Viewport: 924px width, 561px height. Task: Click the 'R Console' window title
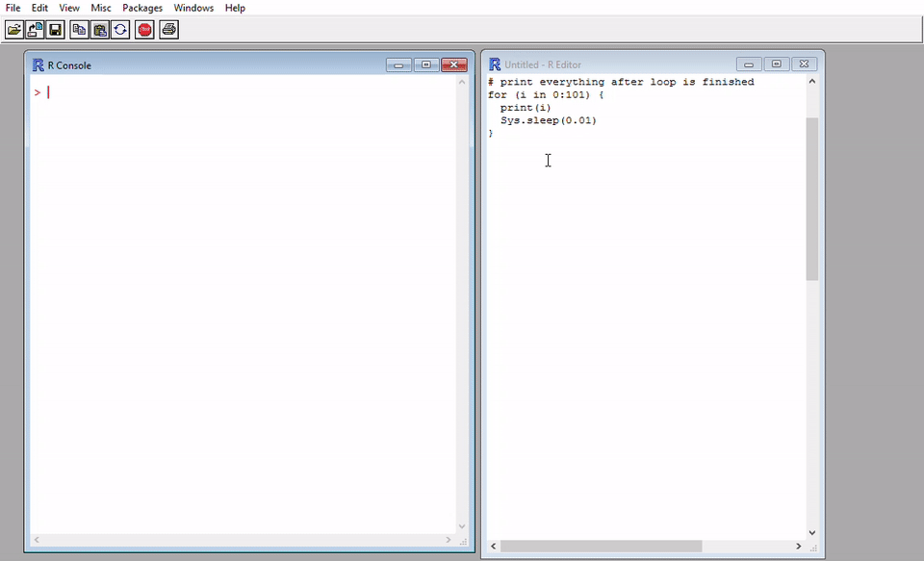(x=69, y=65)
